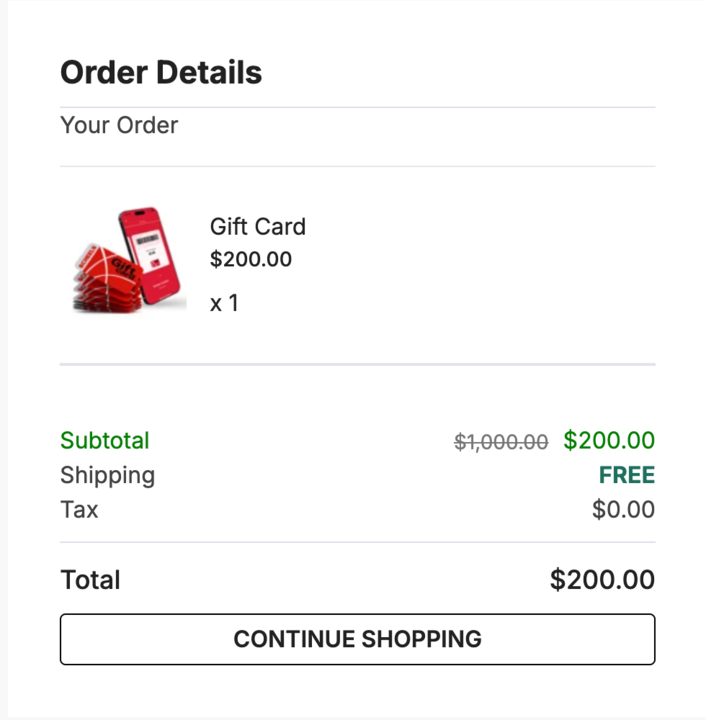Click the x 1 quantity text
This screenshot has height=720, width=706.
point(224,303)
